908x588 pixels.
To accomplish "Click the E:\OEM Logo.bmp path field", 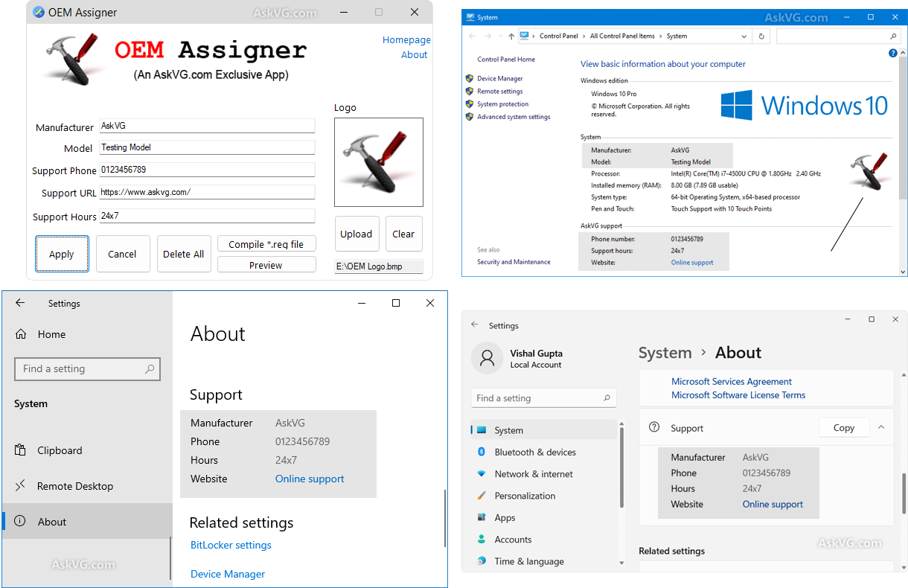I will (x=379, y=266).
